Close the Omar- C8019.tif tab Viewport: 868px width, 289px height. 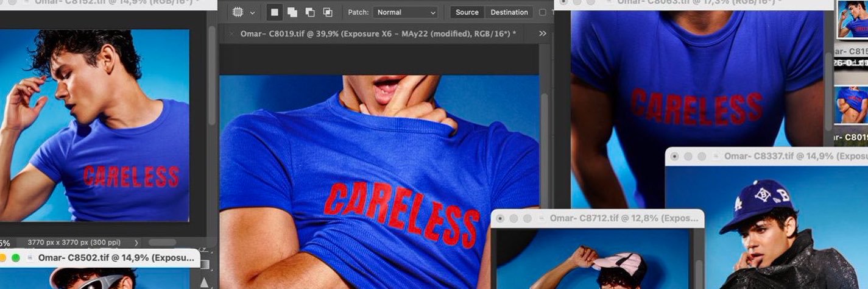click(x=230, y=34)
